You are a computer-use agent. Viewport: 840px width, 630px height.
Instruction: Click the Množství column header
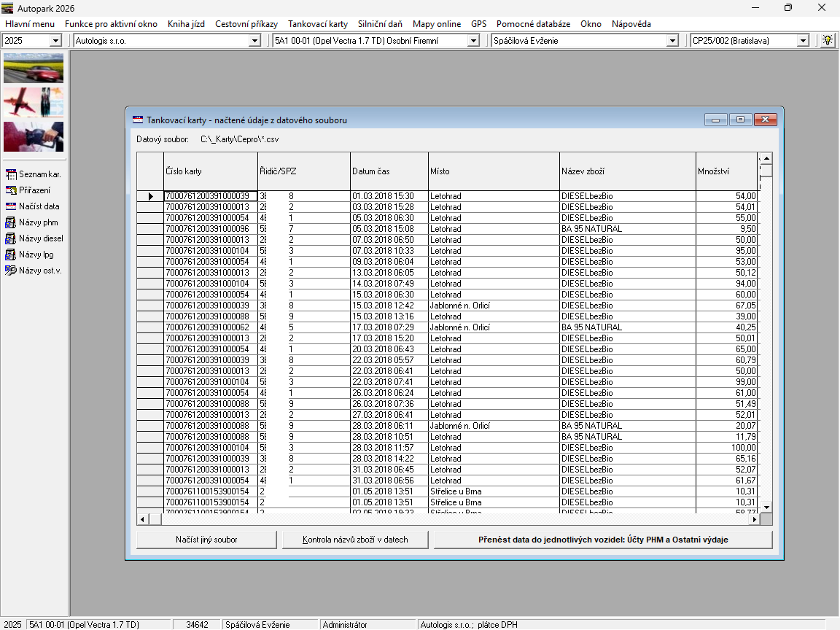tap(726, 171)
